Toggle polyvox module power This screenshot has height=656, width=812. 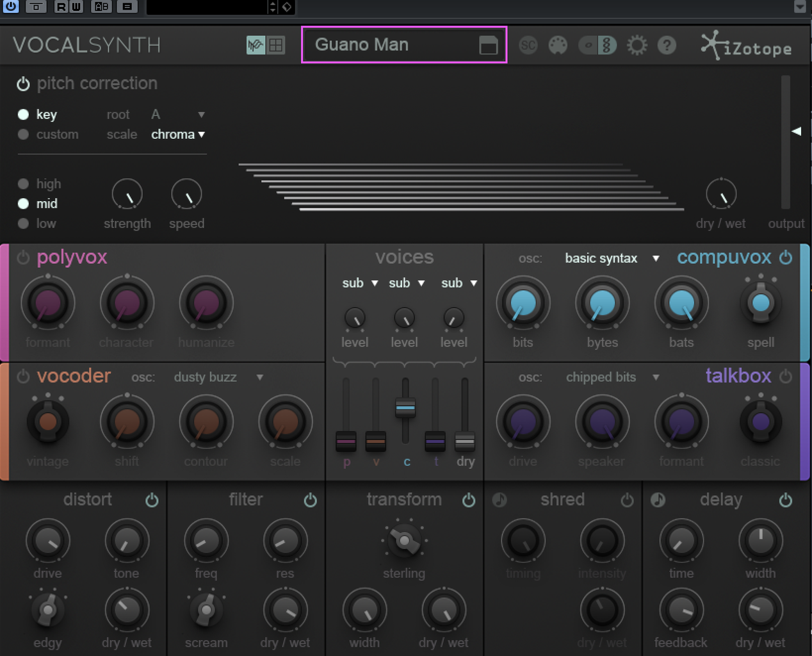coord(23,258)
